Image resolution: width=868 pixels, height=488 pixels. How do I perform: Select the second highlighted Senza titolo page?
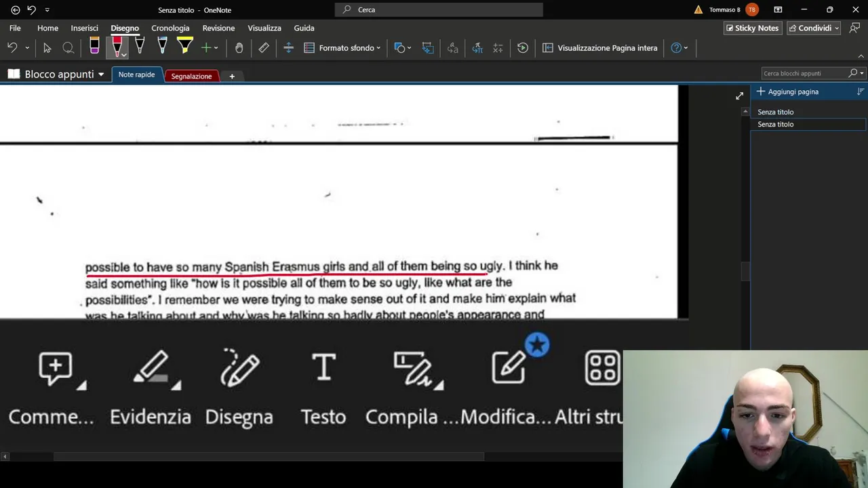coord(808,124)
